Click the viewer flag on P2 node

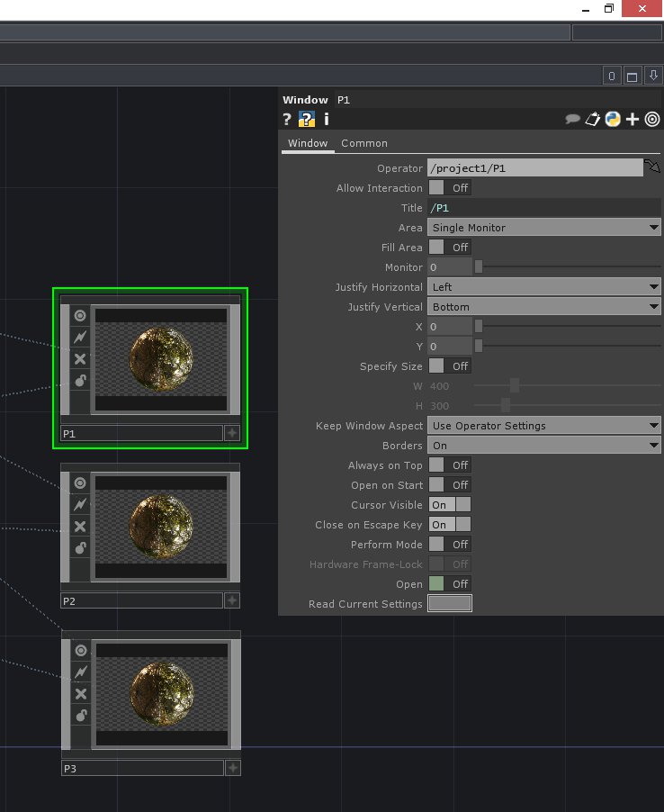pos(80,483)
